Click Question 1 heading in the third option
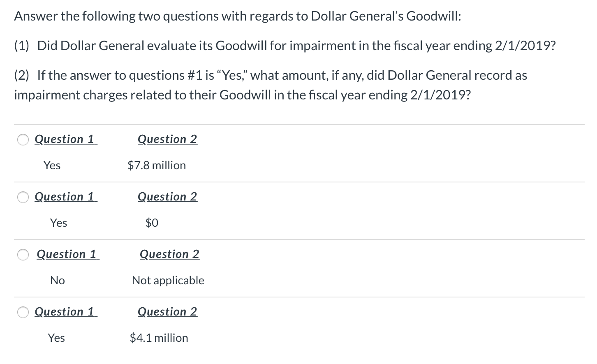The height and width of the screenshot is (364, 597). 67,254
